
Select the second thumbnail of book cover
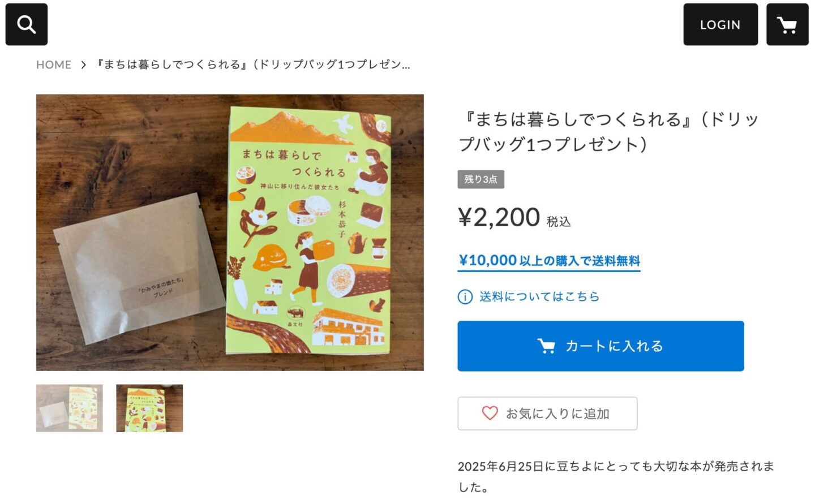pos(149,408)
